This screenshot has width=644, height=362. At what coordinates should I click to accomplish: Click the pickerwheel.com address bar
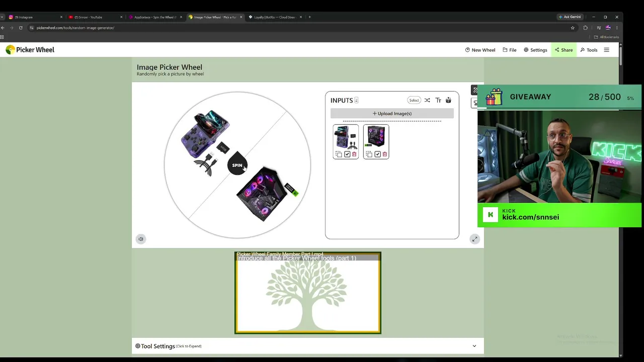coord(302,28)
